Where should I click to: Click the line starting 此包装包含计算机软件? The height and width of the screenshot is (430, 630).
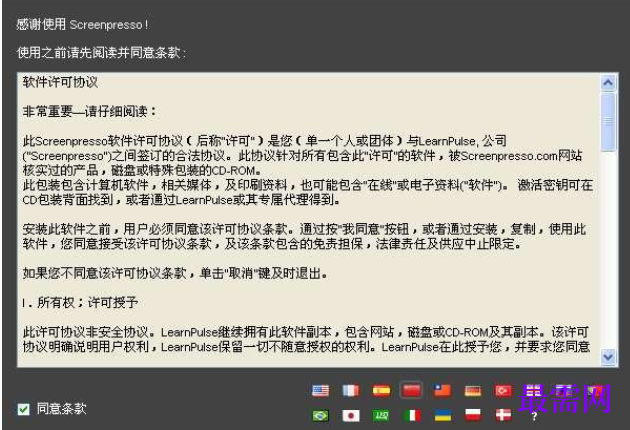point(307,185)
